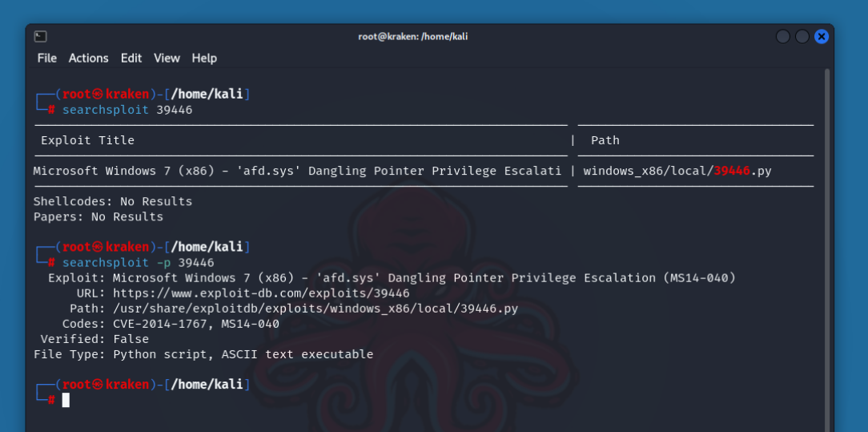Click the 'Verified: False' line
The height and width of the screenshot is (432, 868).
[94, 339]
